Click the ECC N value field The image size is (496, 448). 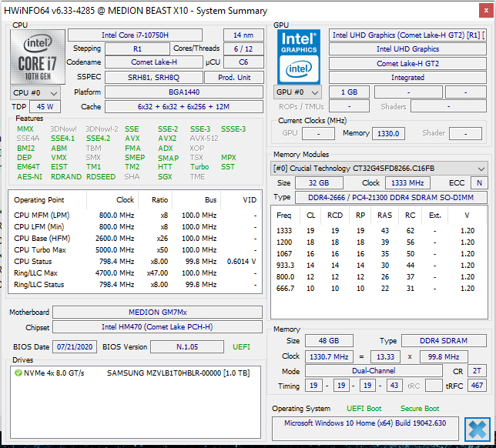tap(479, 182)
